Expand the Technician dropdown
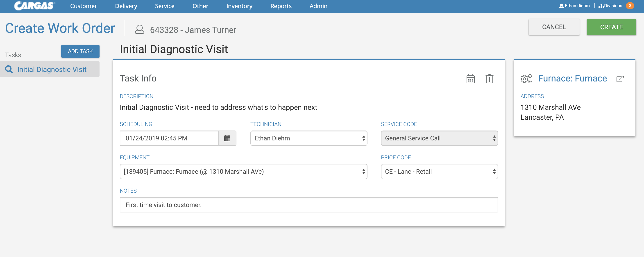This screenshot has width=644, height=257. 308,138
